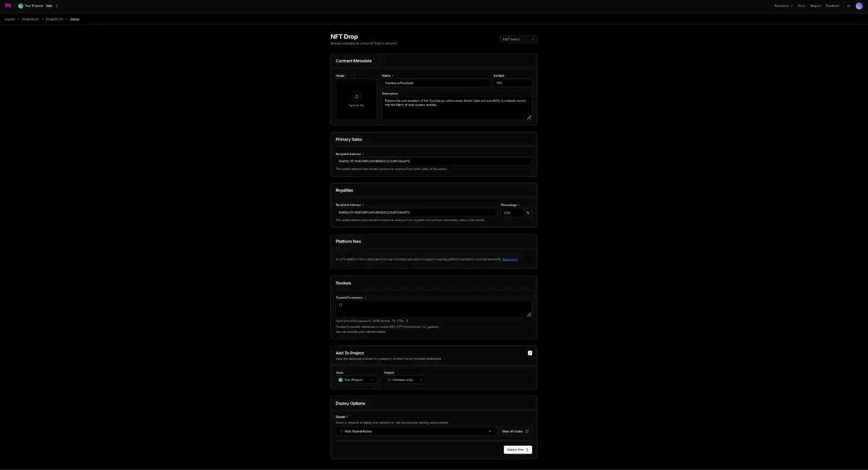Screen dimensions: 868x470
Task: Go to Docs in top navigation
Action: [801, 6]
